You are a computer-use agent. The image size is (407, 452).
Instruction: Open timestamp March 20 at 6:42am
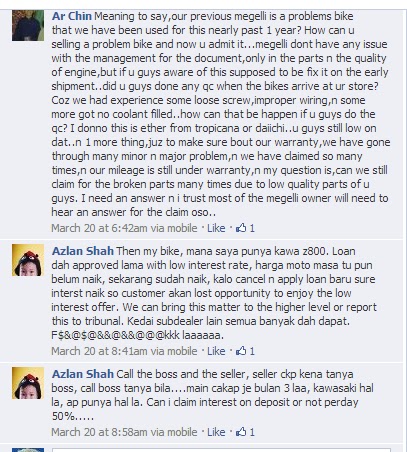99,228
